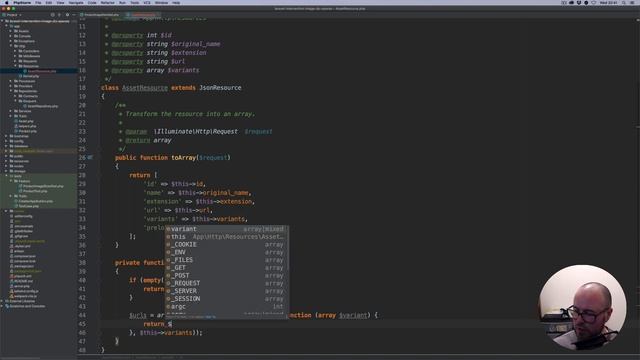Expand the Exceptions folder arrow
This screenshot has height=360, width=640.
pyautogui.click(x=11, y=41)
